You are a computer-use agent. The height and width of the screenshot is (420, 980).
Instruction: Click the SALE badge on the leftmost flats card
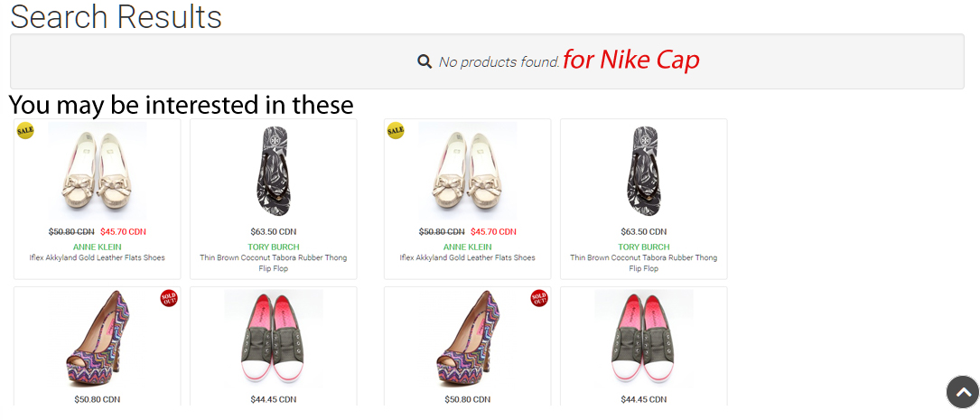coord(25,130)
